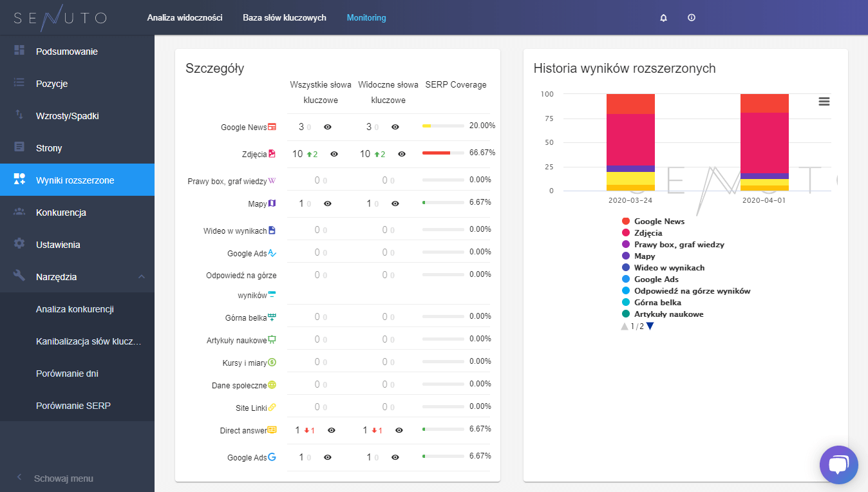Open Porównanie SERP tool link
868x492 pixels.
[x=73, y=406]
